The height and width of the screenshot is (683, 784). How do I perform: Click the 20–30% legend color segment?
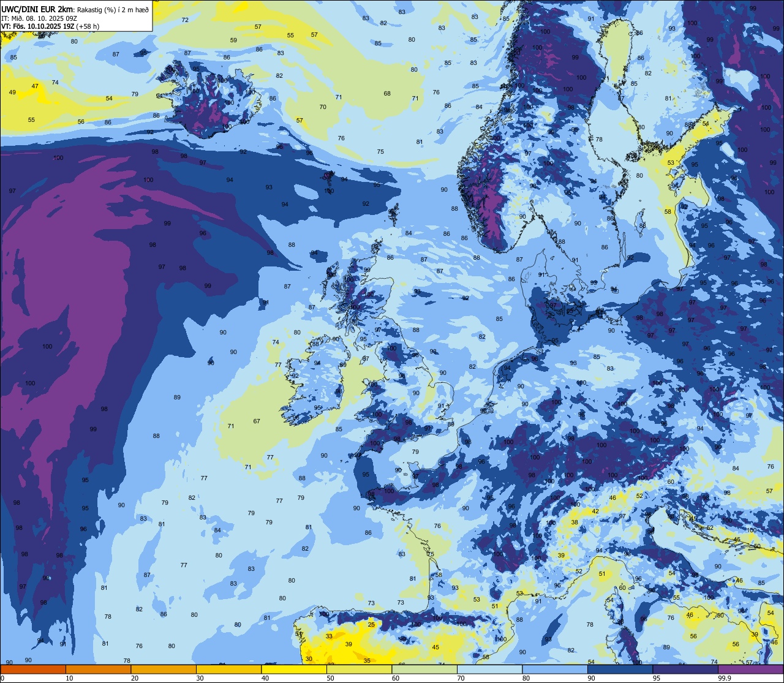[164, 670]
